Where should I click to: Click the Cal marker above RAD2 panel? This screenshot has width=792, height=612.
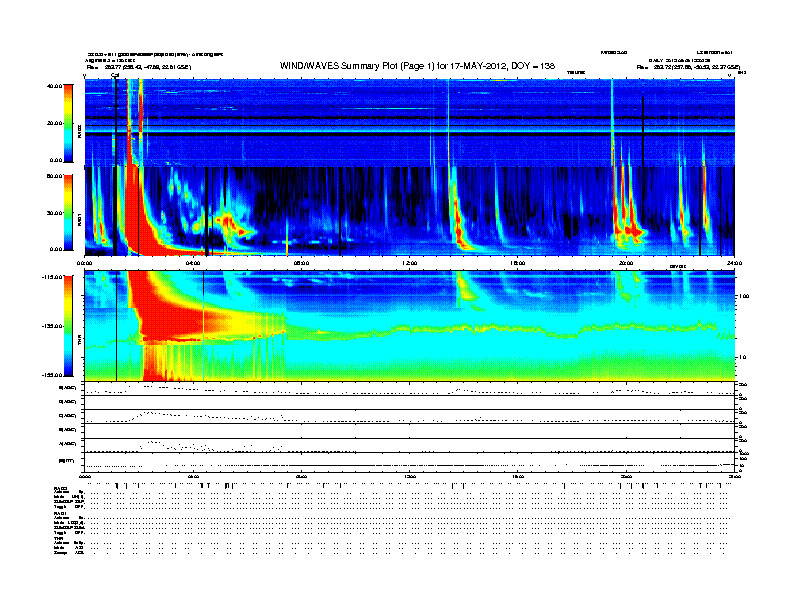pos(115,75)
